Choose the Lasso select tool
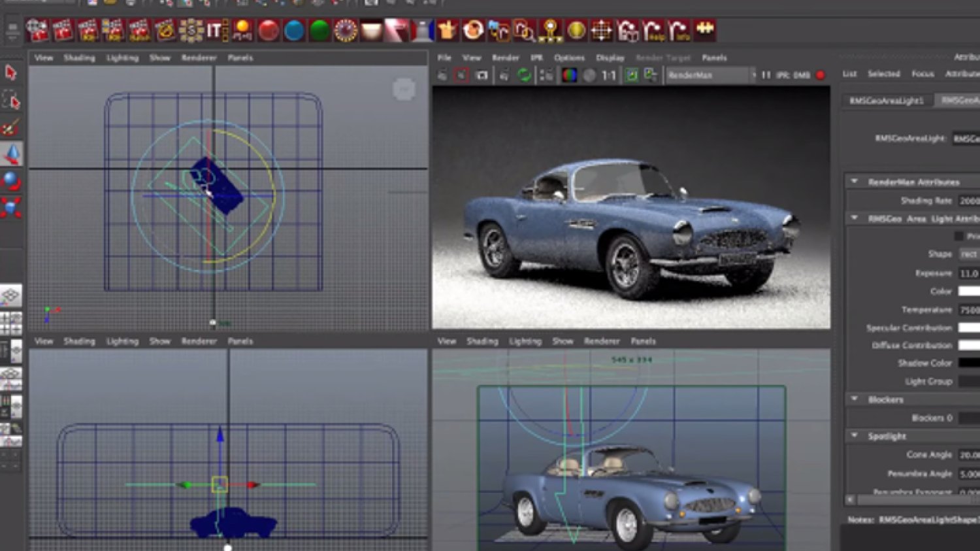The width and height of the screenshot is (980, 551). [11, 100]
